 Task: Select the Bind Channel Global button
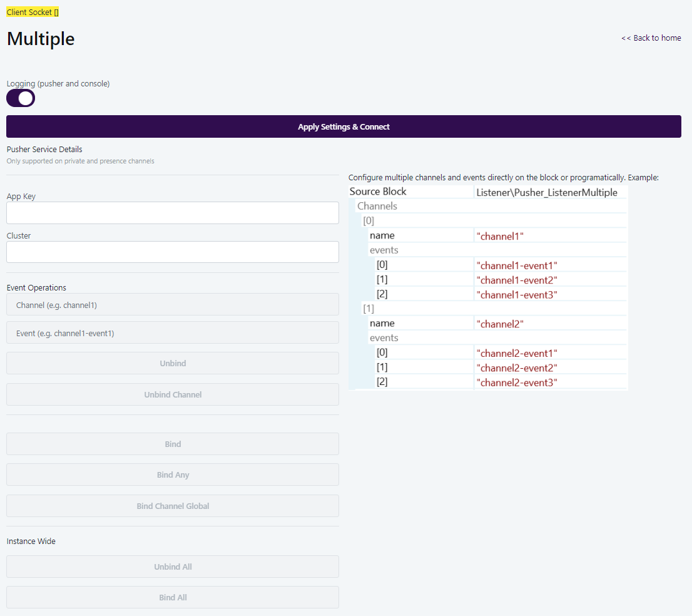173,505
